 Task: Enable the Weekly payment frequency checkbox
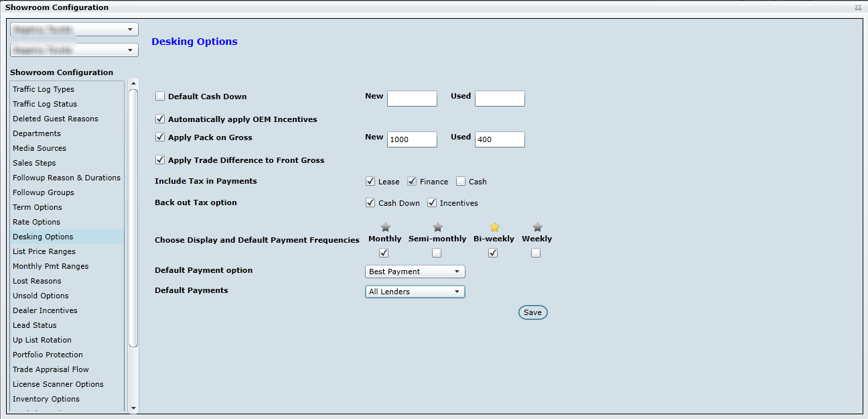[x=536, y=253]
